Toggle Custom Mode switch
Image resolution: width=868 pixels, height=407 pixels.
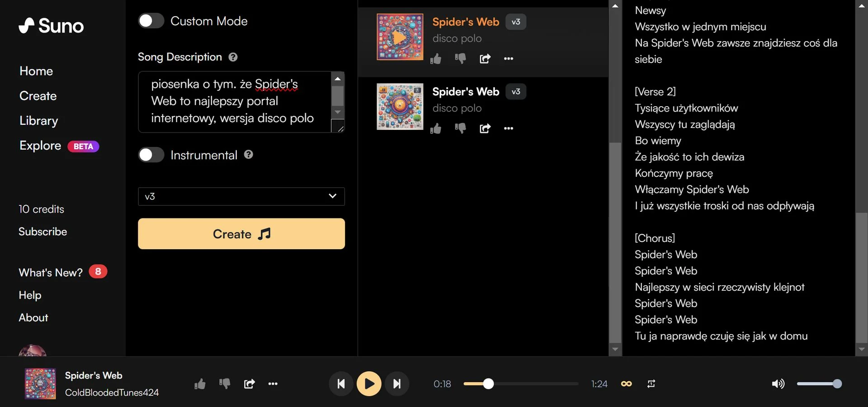pyautogui.click(x=151, y=21)
